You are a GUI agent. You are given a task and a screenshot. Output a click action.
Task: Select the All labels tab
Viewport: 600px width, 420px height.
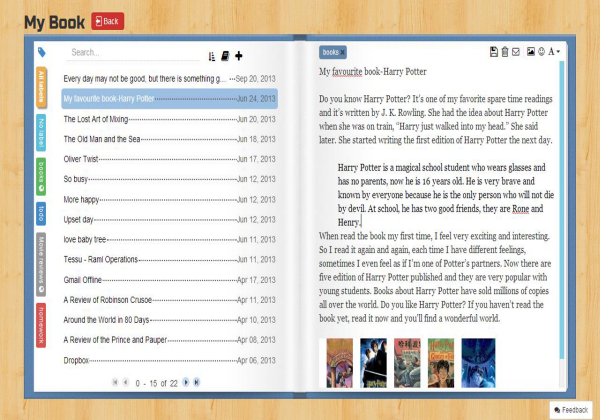(41, 87)
